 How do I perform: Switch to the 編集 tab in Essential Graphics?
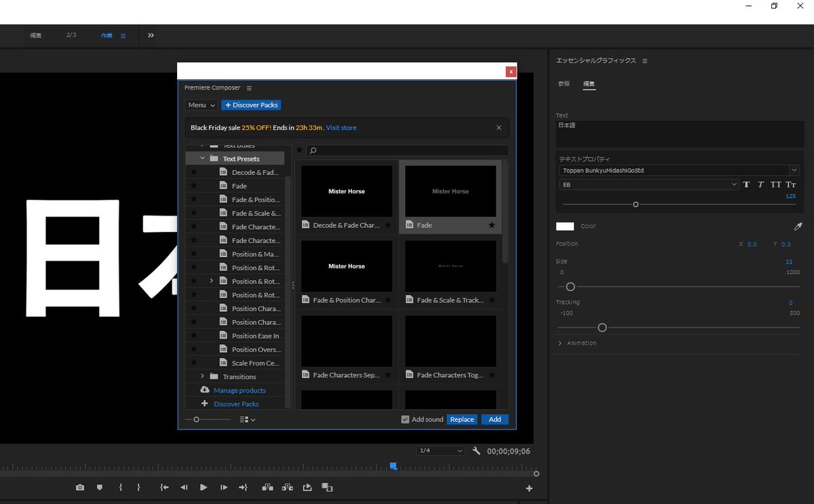[x=589, y=84]
